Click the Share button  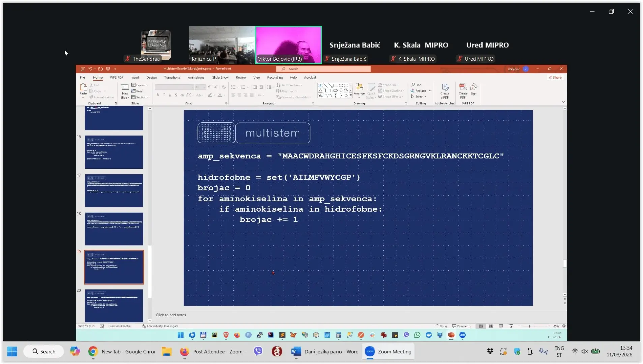point(555,78)
